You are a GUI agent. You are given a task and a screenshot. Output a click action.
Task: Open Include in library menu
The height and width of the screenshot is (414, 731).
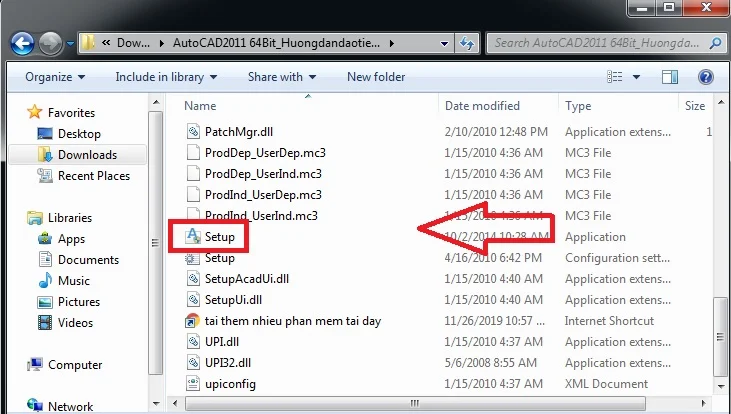[x=166, y=77]
